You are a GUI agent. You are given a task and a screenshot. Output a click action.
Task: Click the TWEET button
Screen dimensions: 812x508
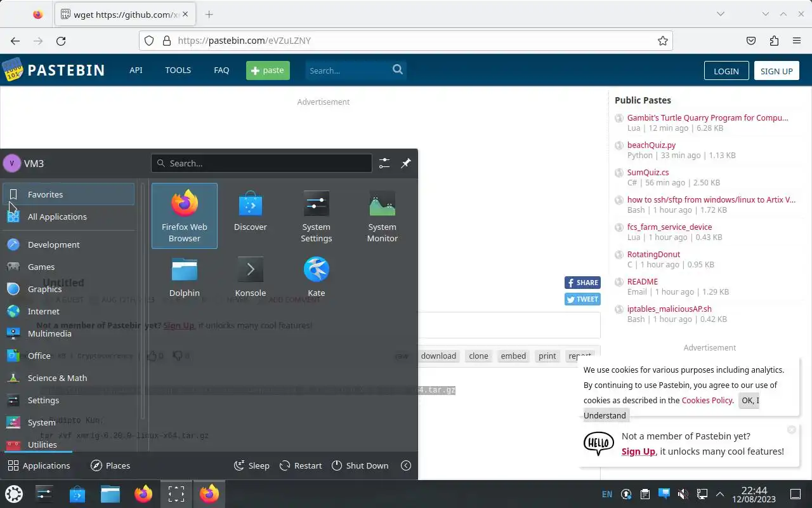coord(582,299)
